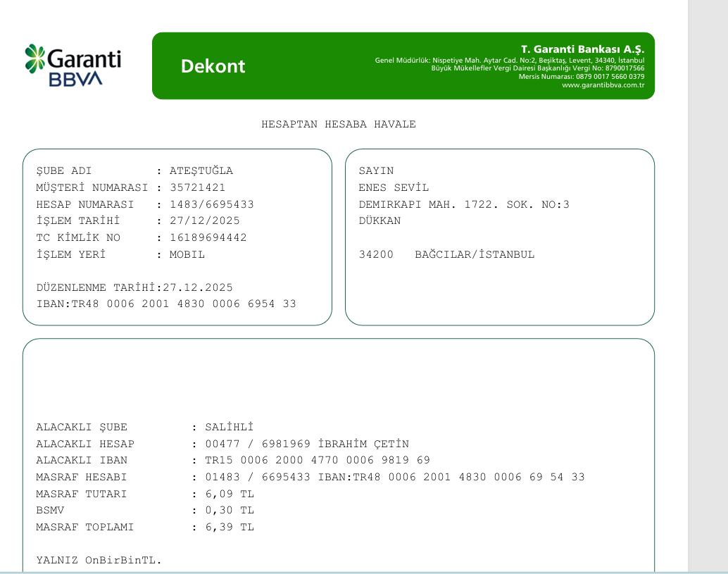Select the Dekont title in green banner

click(213, 66)
